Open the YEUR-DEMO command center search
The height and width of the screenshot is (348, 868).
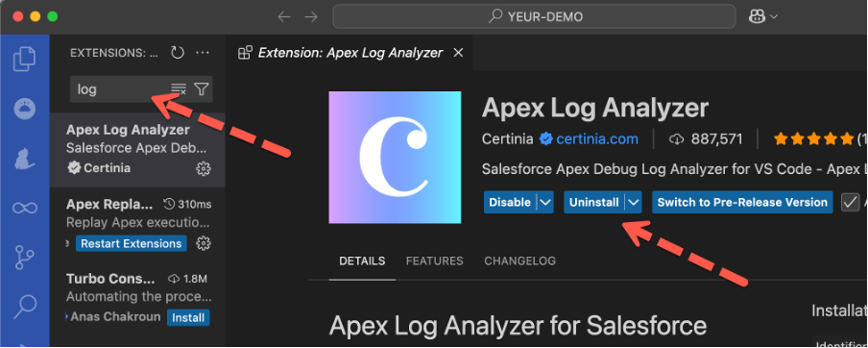[534, 16]
